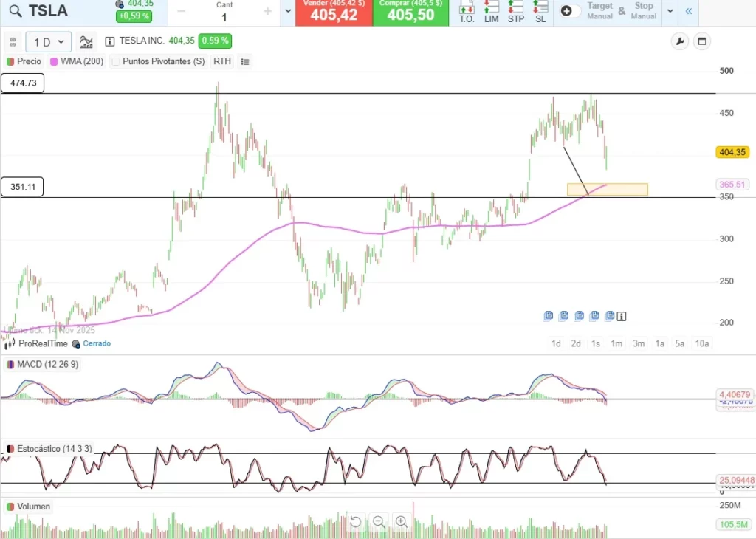Click the TSLA symbol search magnifier icon
The width and height of the screenshot is (756, 539).
click(x=15, y=11)
